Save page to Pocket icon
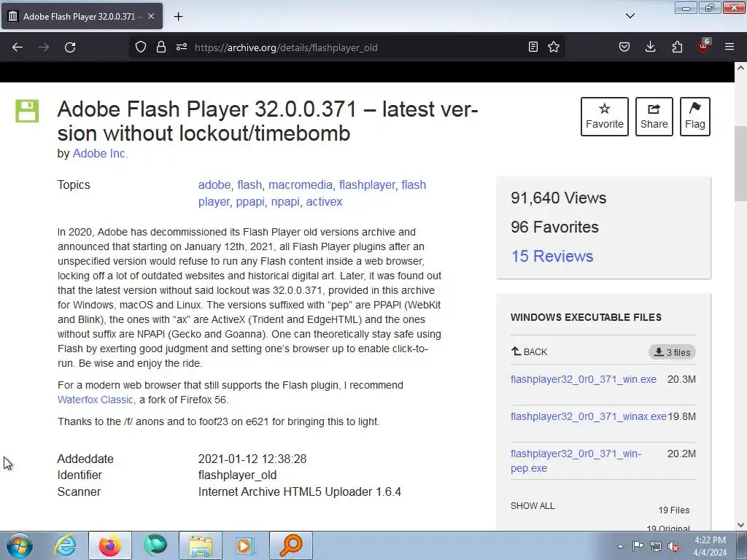 coord(624,47)
